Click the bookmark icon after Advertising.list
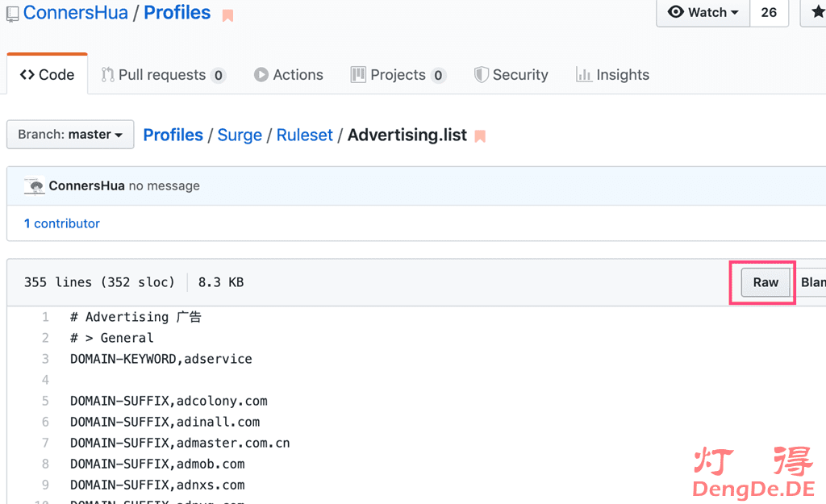 [x=480, y=136]
